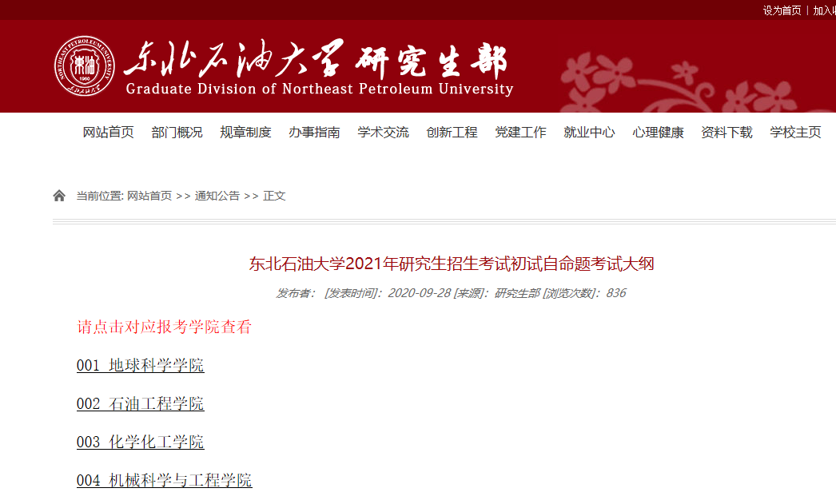
Task: Open the 001 地球科学学院 syllabus link
Action: (x=140, y=365)
